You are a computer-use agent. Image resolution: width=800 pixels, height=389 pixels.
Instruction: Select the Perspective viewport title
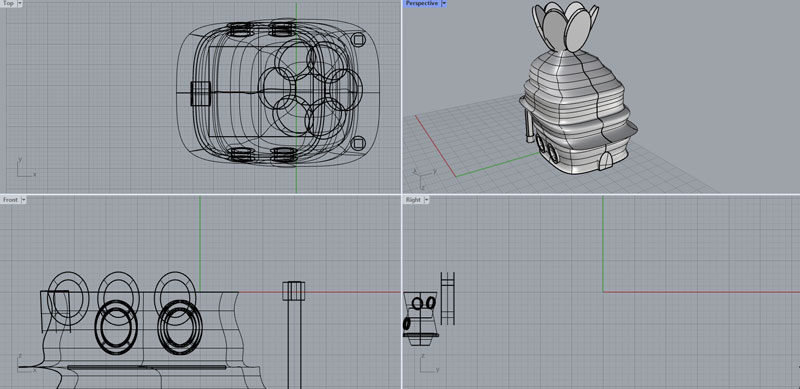tap(422, 3)
